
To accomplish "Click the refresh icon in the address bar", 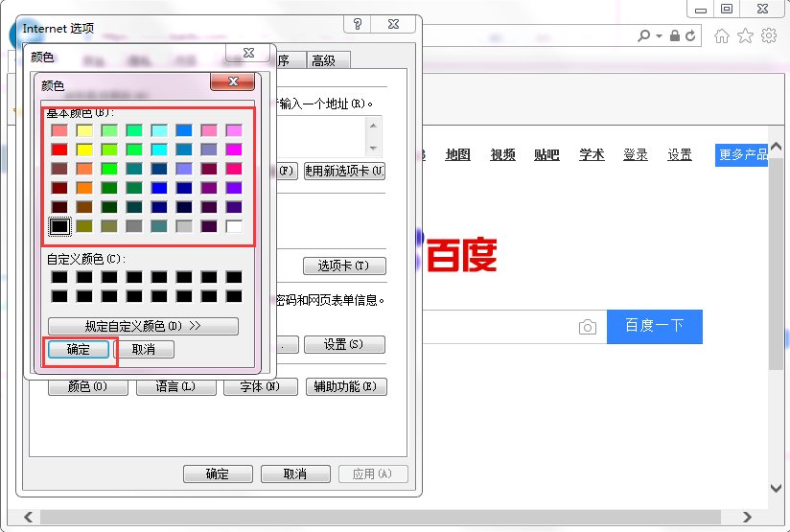I will tap(690, 35).
